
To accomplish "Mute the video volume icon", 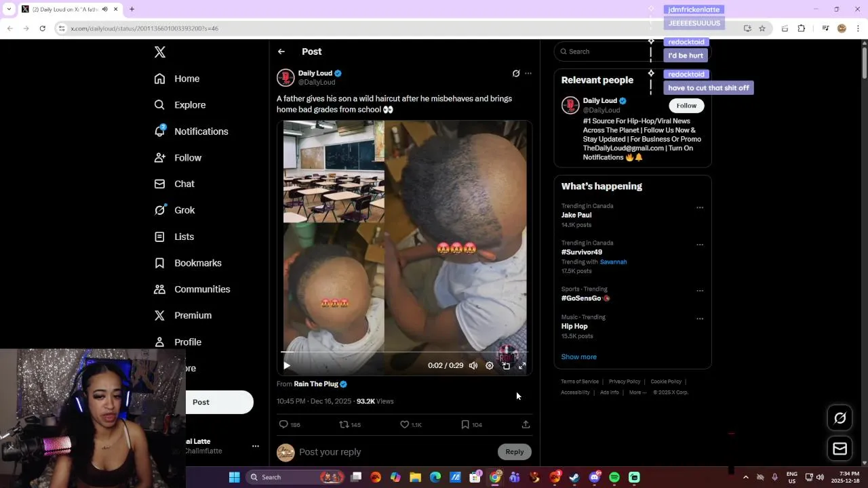I will pyautogui.click(x=473, y=365).
